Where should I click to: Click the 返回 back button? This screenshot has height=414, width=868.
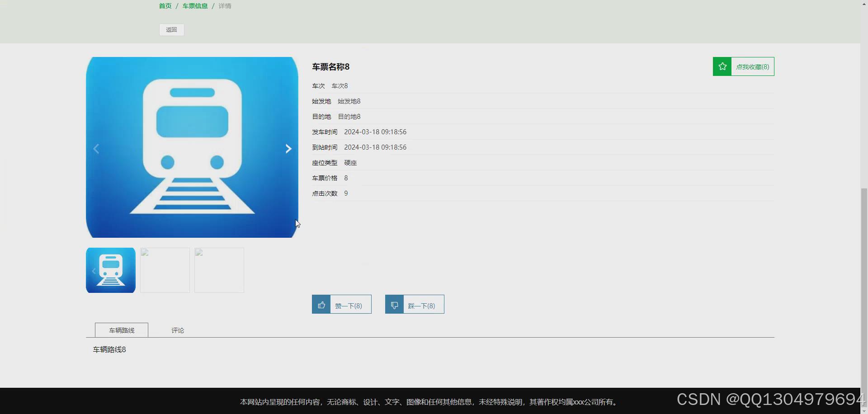pos(171,30)
